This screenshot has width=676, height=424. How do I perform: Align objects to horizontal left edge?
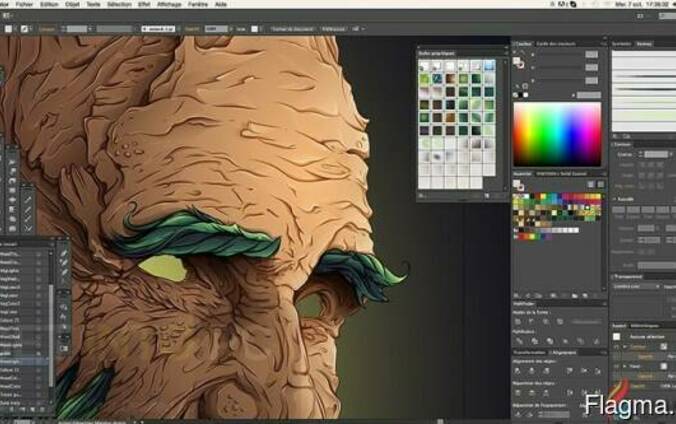click(x=518, y=371)
